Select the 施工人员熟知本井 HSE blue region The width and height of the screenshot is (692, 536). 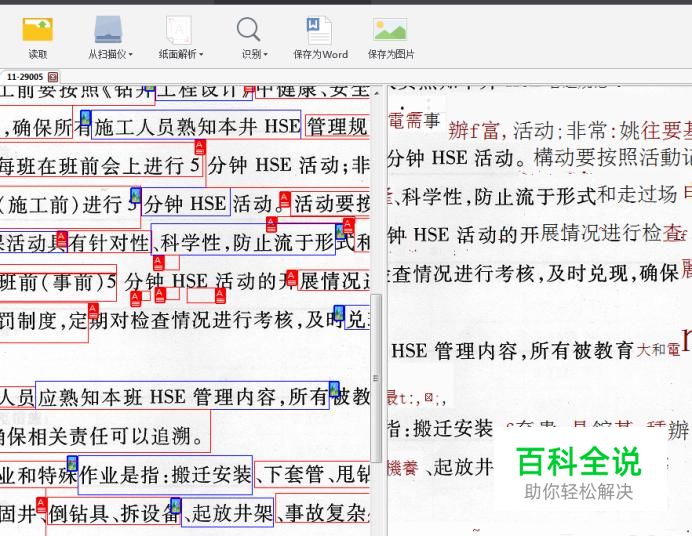(x=196, y=125)
